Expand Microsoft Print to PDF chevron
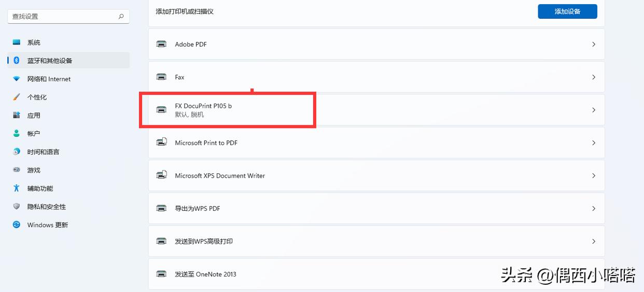This screenshot has height=292, width=644. pyautogui.click(x=594, y=143)
